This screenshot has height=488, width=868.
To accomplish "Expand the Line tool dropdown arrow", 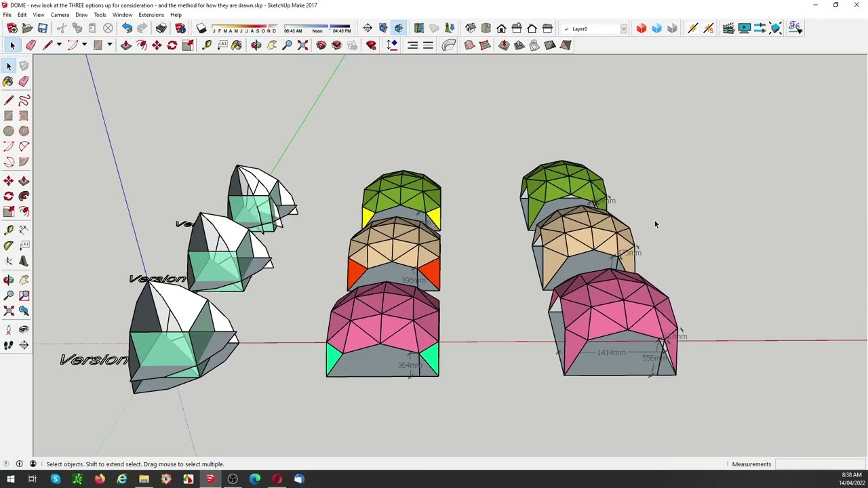I will coord(59,45).
